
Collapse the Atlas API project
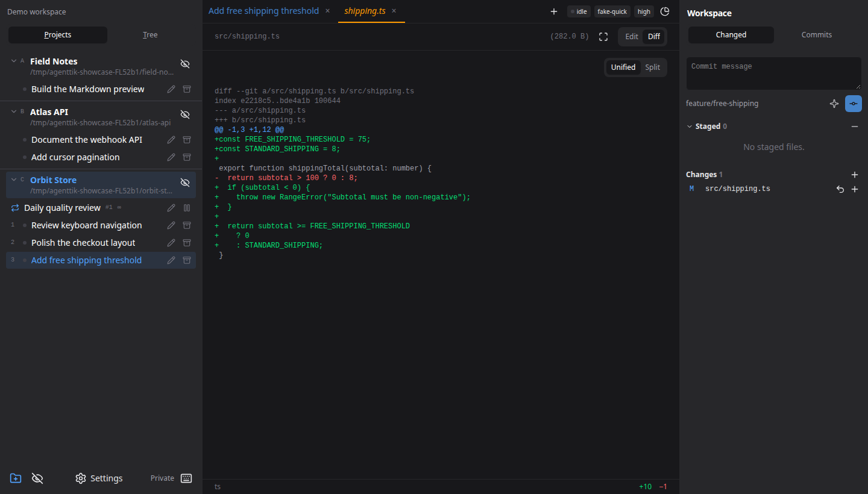click(x=14, y=111)
